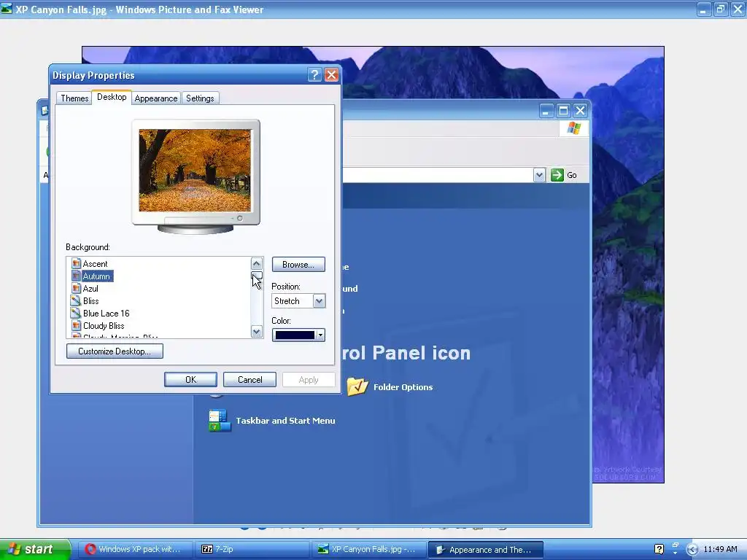Switch to the 7-Zip taskbar item

(x=252, y=549)
